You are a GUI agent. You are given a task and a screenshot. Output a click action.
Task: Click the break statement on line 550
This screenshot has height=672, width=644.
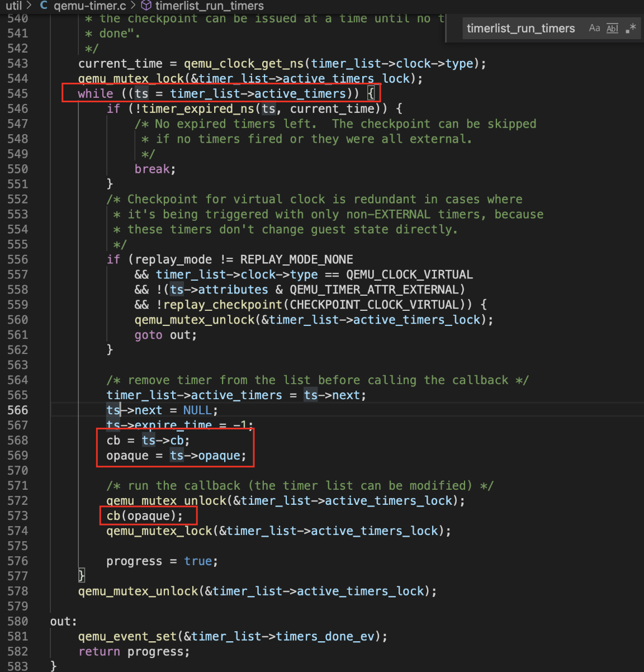click(x=155, y=169)
